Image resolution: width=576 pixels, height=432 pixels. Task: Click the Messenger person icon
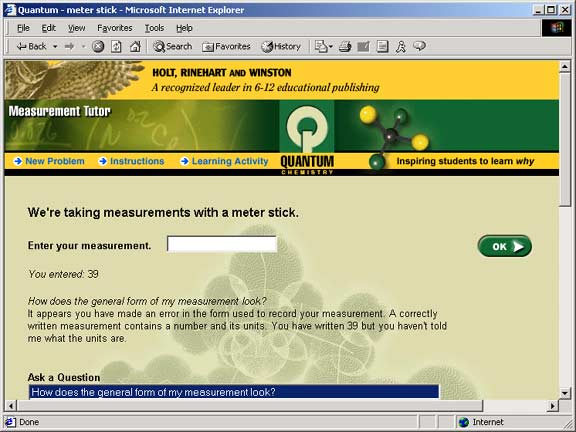click(401, 47)
